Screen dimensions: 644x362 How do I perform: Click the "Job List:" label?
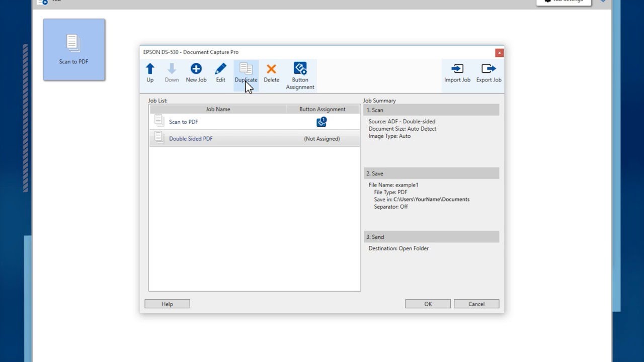click(158, 101)
